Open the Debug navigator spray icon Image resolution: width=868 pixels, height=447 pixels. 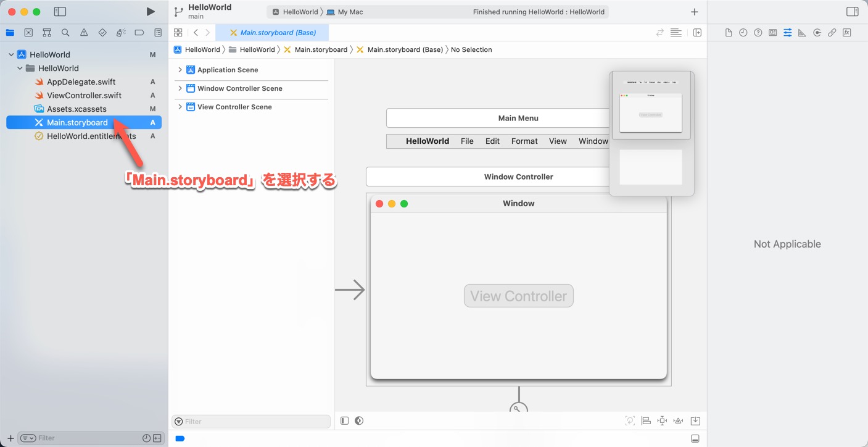121,33
